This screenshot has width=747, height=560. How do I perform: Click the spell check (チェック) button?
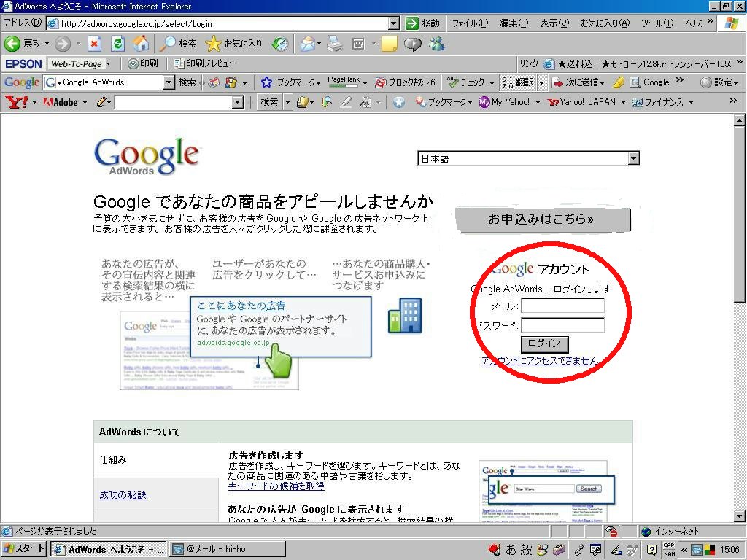point(466,82)
